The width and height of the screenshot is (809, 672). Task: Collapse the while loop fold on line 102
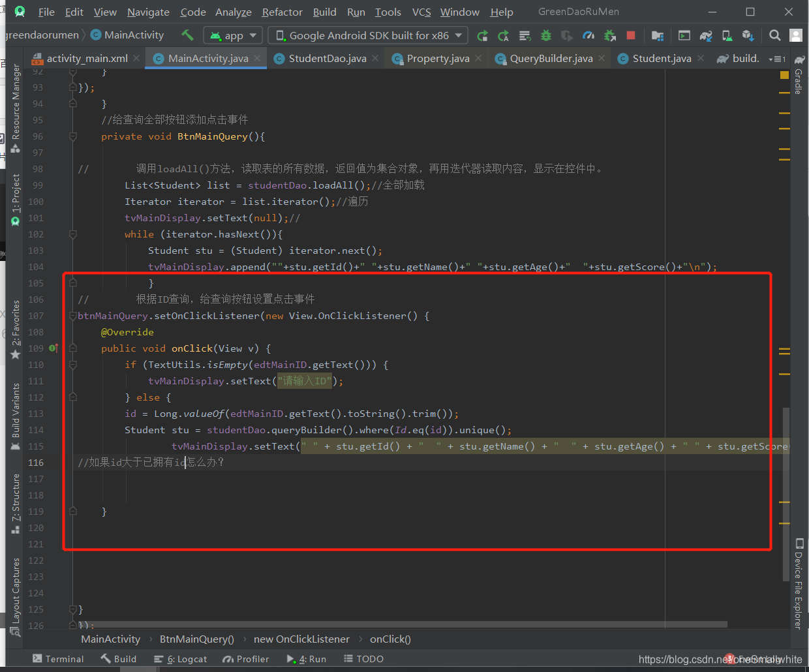point(73,234)
